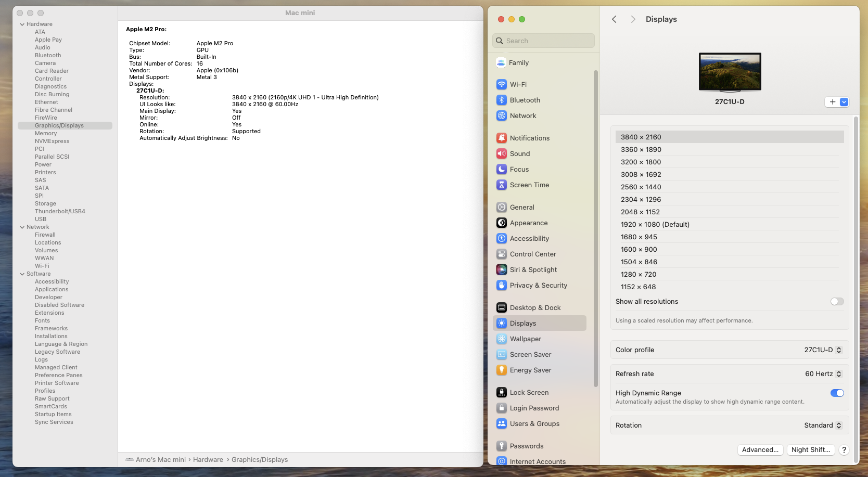This screenshot has height=477, width=868.
Task: Open the Login Password icon
Action: pos(502,408)
